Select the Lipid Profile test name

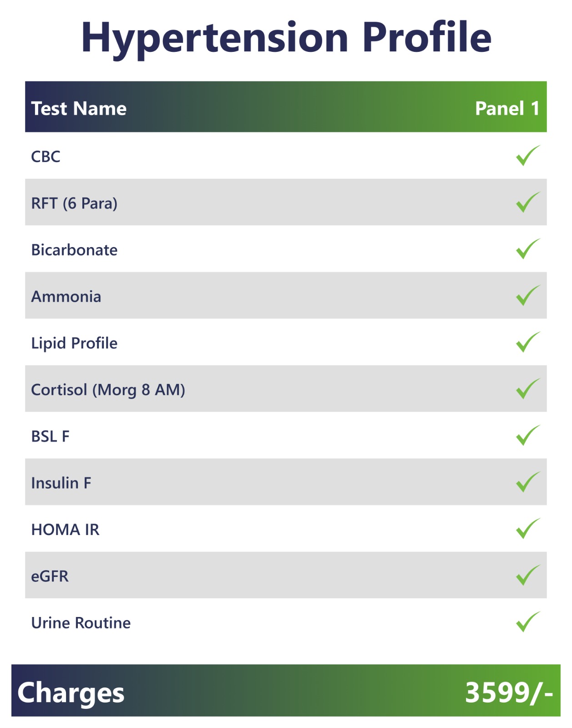click(74, 344)
